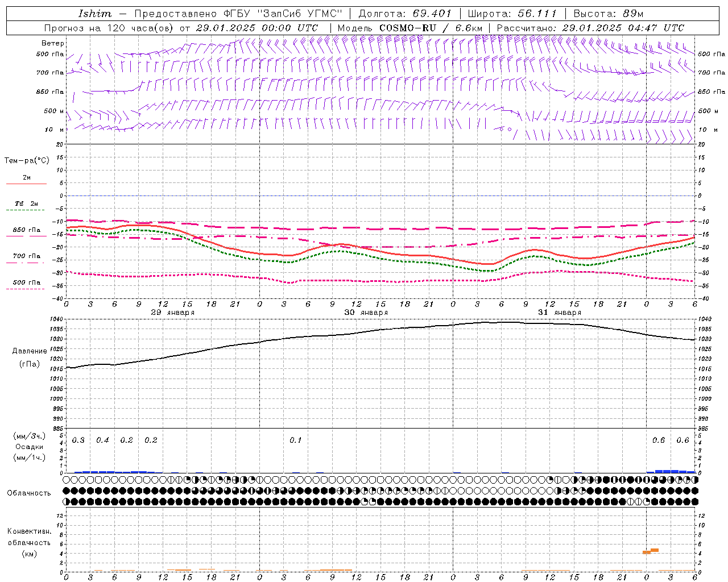
Task: Click the "Осадки" precipitation label
Action: point(29,447)
